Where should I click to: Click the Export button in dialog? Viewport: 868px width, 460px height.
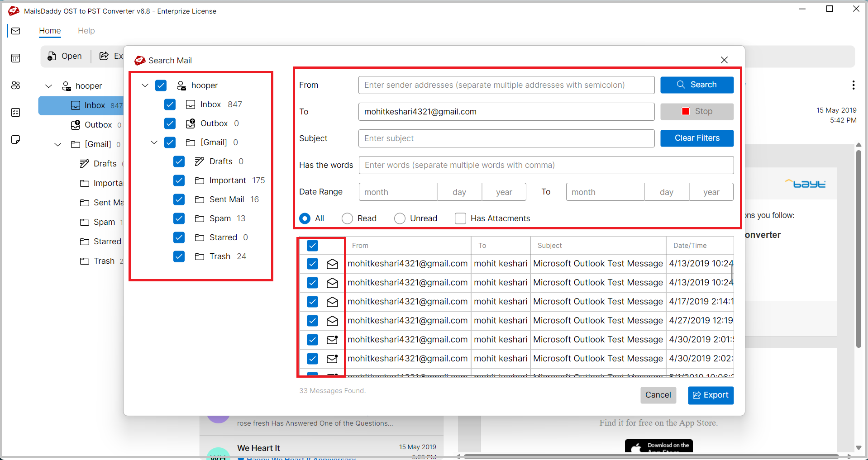711,395
